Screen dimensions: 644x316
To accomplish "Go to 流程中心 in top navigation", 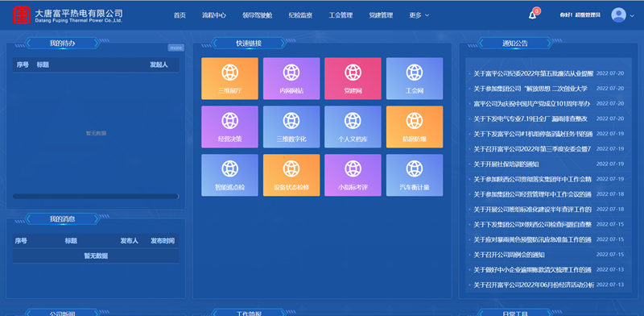I will click(214, 15).
